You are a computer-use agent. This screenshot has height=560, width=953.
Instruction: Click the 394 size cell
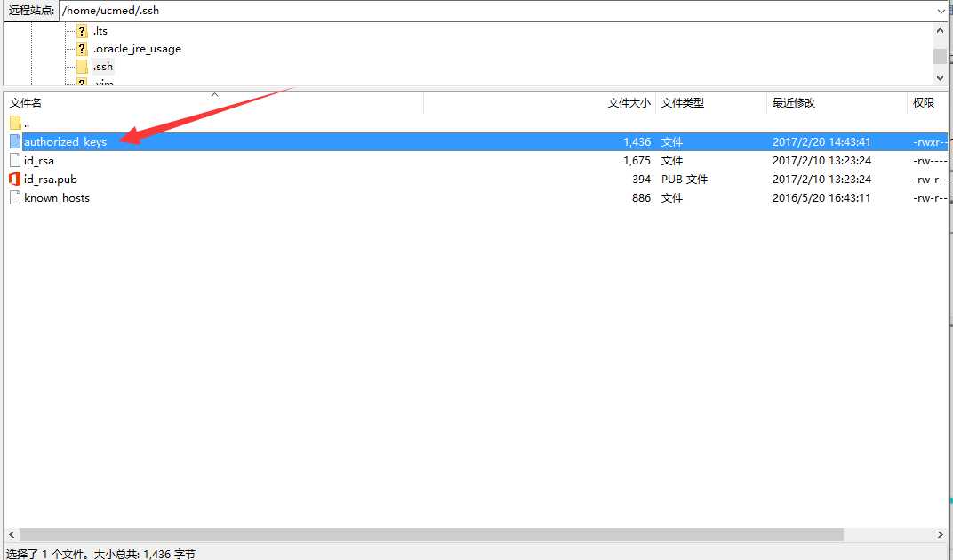641,180
